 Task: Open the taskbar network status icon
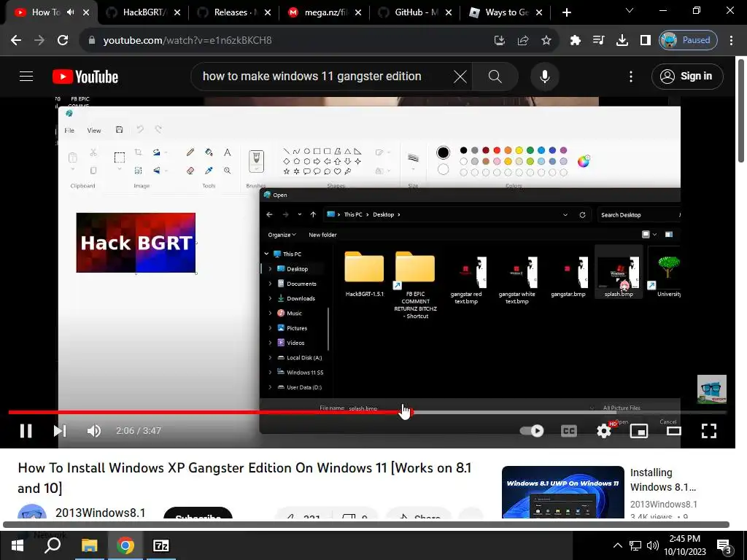635,545
